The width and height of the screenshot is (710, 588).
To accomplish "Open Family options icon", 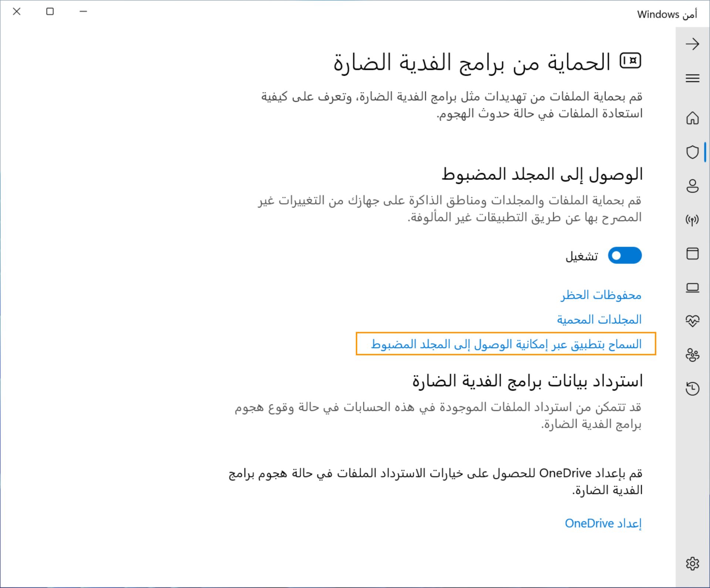I will [x=692, y=355].
